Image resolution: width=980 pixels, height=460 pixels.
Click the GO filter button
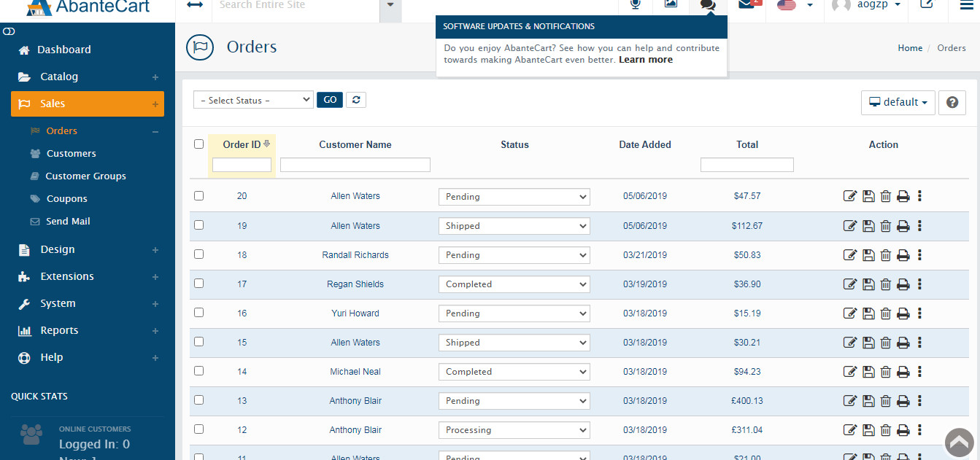(330, 100)
